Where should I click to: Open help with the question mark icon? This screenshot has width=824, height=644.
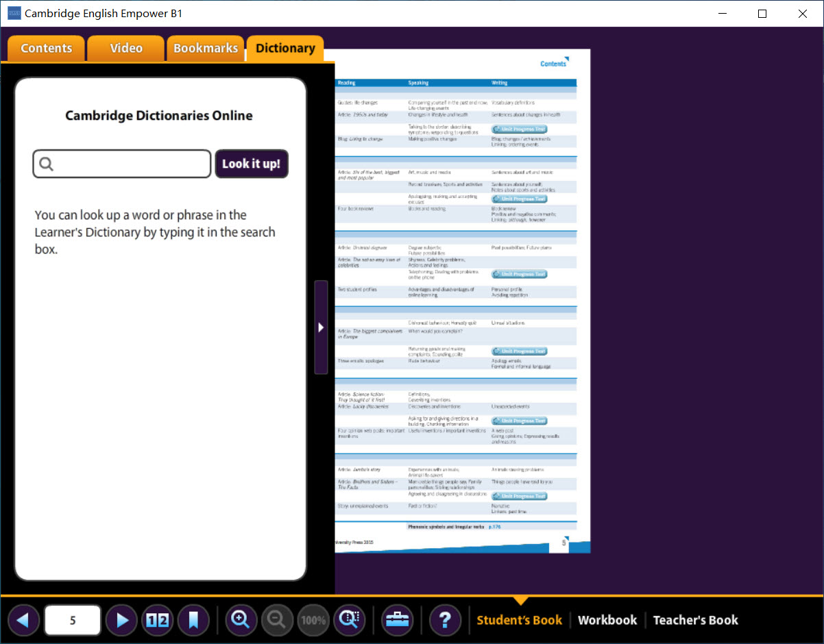tap(446, 621)
